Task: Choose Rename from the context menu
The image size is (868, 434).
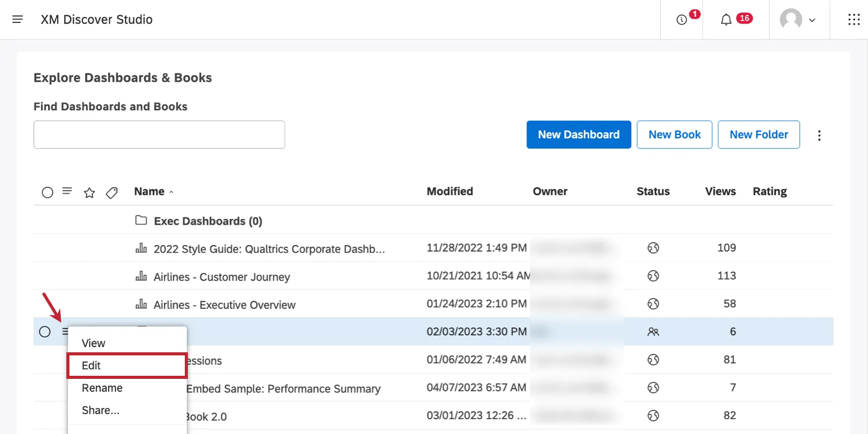Action: click(102, 388)
